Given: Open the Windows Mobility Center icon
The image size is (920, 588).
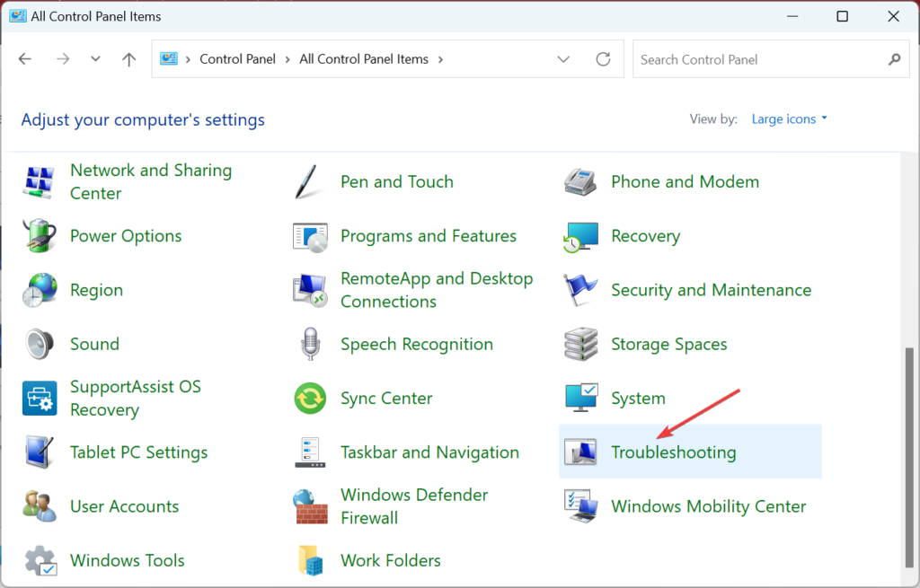Looking at the screenshot, I should (580, 506).
